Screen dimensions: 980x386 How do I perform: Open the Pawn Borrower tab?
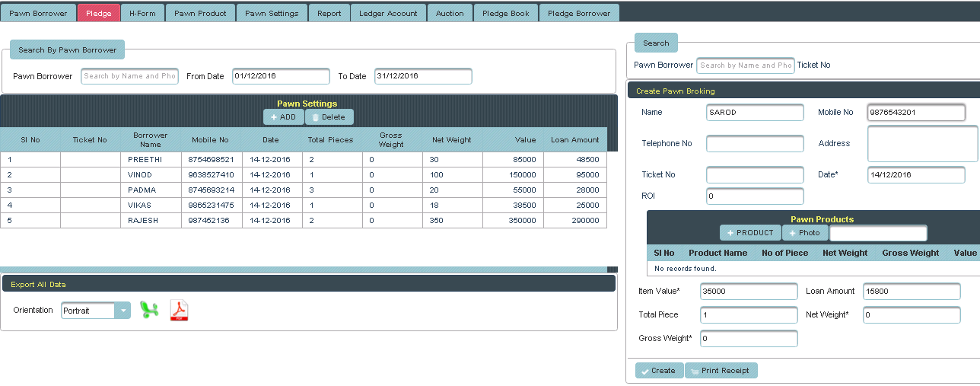(x=38, y=13)
